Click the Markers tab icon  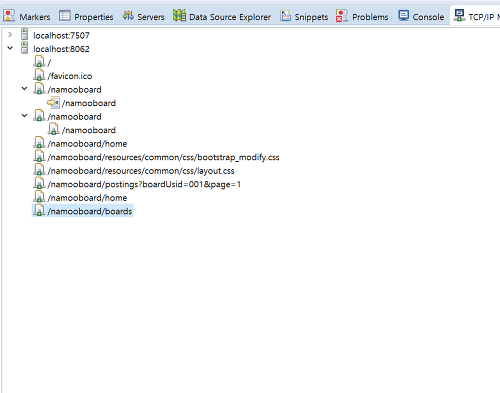tap(9, 16)
